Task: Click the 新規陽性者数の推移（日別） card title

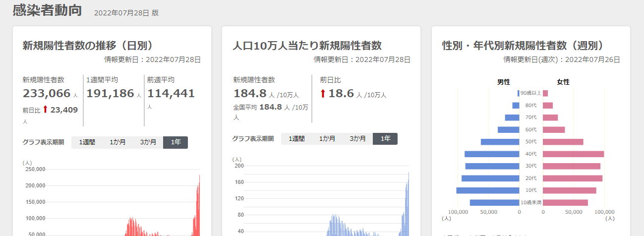Action: (87, 46)
